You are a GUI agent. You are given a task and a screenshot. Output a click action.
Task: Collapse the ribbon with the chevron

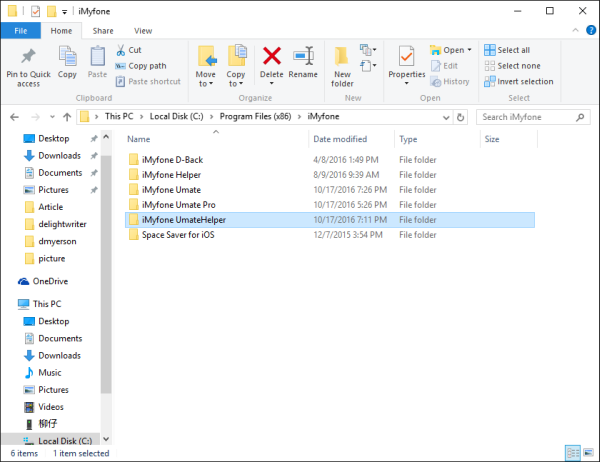pyautogui.click(x=576, y=30)
